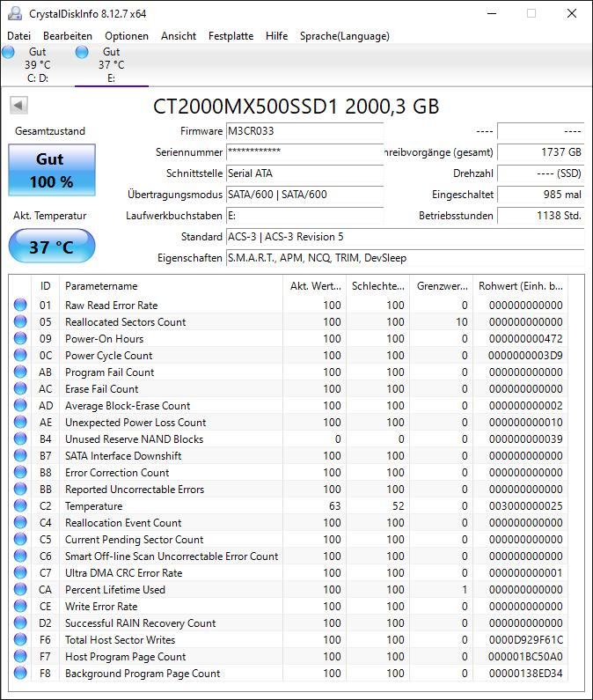
Task: Click status orb for Current Pending Sector Count
Action: pos(20,539)
